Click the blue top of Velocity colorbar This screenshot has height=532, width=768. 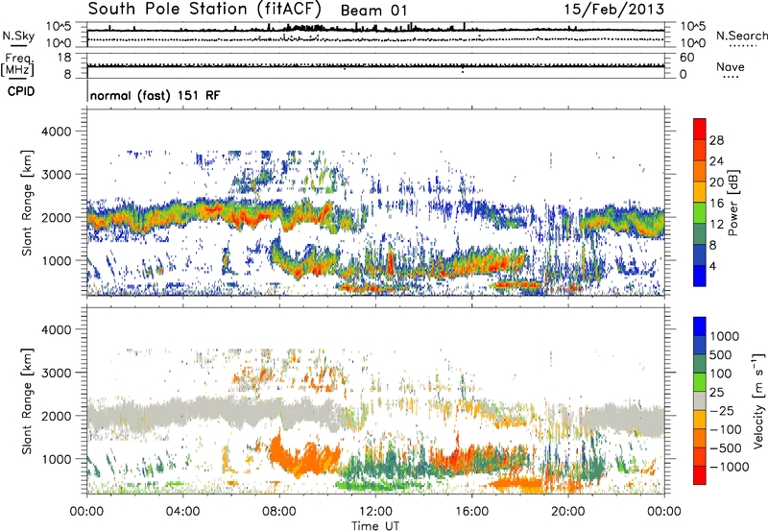point(700,326)
